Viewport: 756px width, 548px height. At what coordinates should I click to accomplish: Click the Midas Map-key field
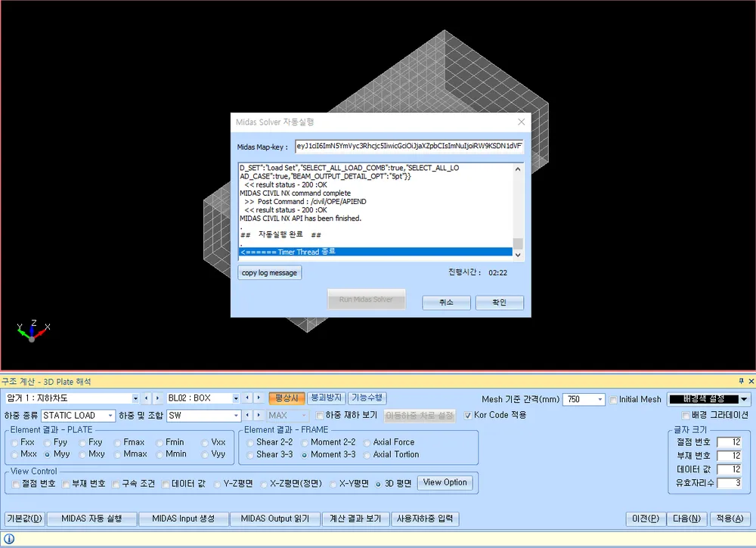click(x=409, y=147)
